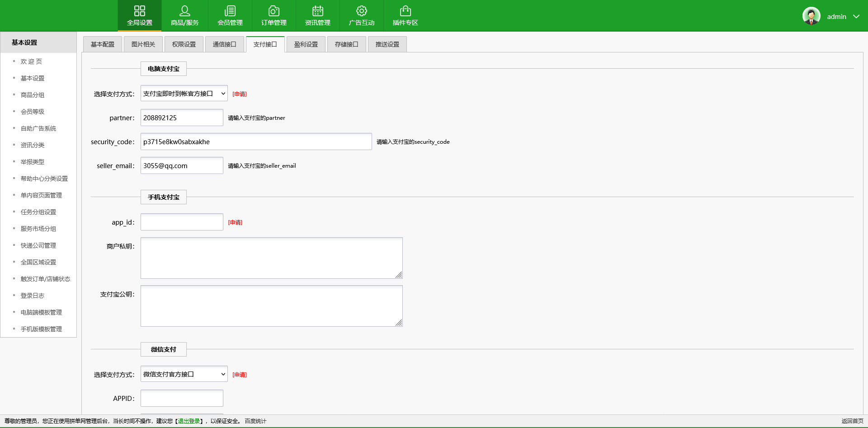Open 任务分组设置 in the sidebar
868x428 pixels.
click(x=38, y=212)
